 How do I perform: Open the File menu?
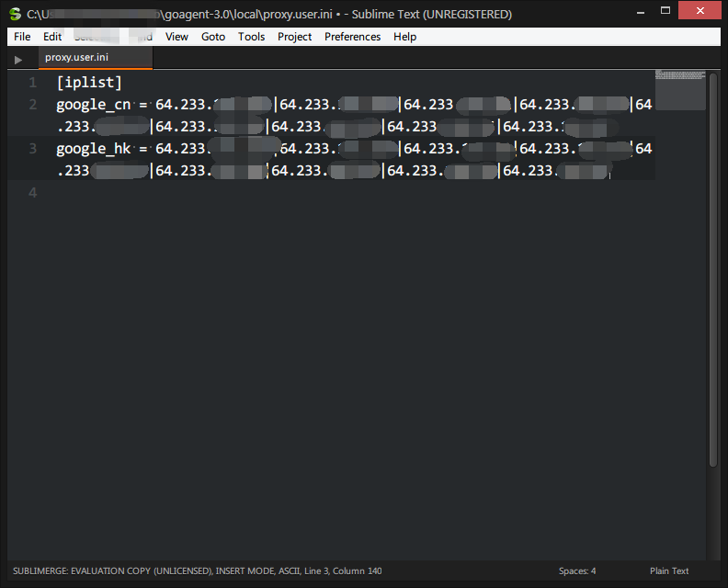click(x=22, y=37)
